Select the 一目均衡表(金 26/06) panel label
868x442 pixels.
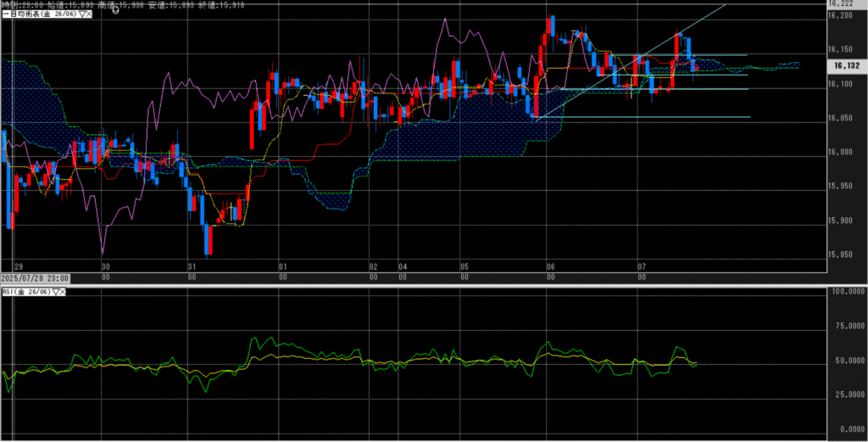(x=42, y=14)
